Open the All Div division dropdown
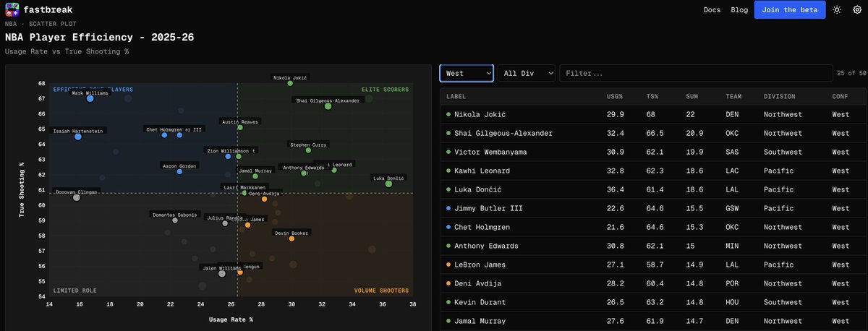Image resolution: width=868 pixels, height=331 pixels. (527, 73)
